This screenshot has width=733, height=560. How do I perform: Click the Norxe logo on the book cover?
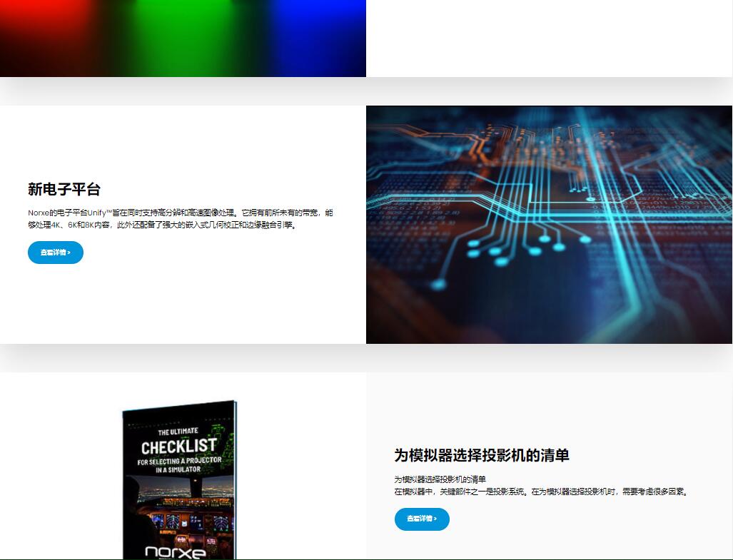tap(175, 551)
